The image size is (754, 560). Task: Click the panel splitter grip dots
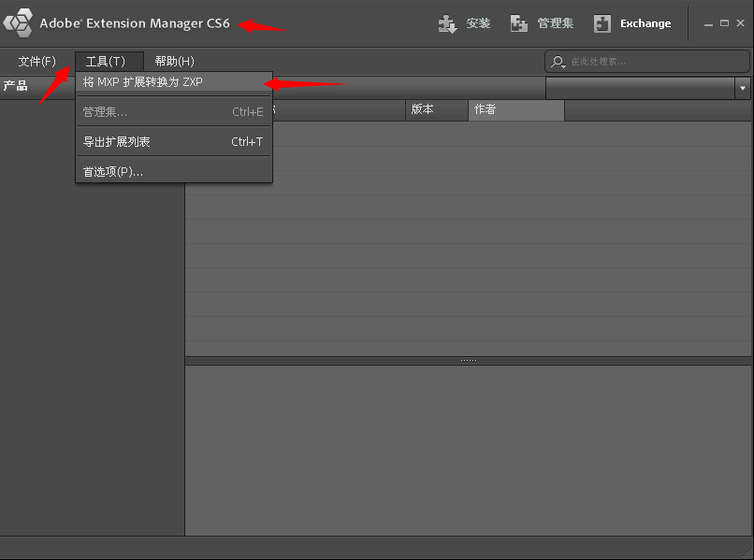click(468, 360)
